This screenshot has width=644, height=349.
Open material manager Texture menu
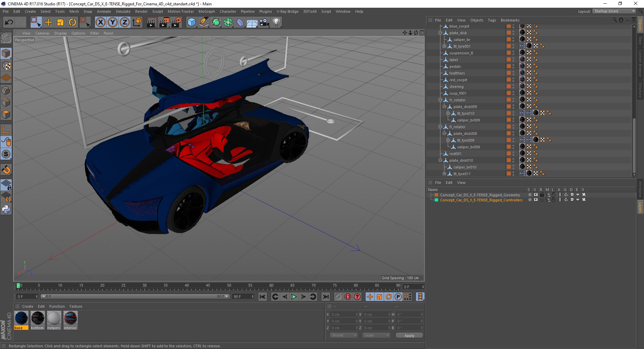coord(75,306)
